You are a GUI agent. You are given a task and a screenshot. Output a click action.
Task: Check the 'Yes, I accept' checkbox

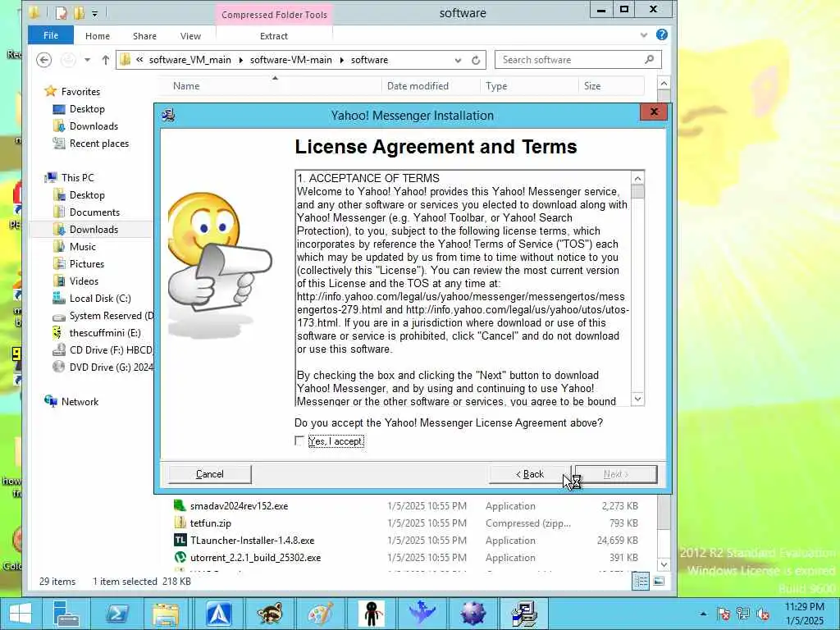point(299,441)
